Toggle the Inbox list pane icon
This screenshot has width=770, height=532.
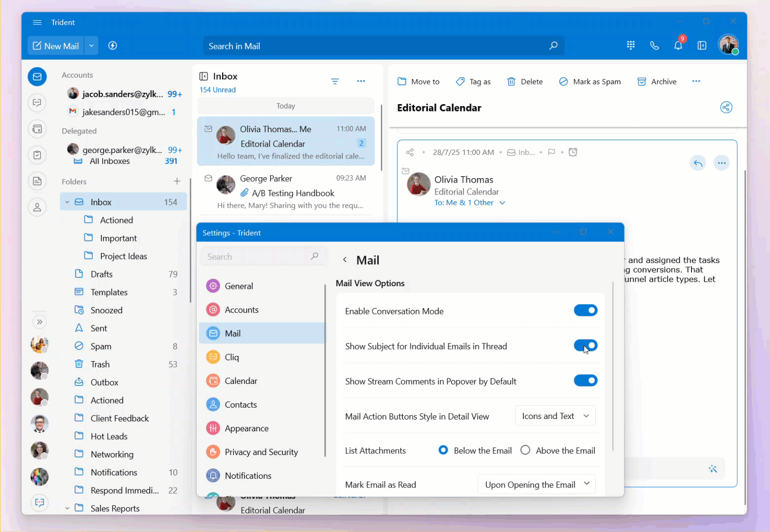(x=203, y=76)
